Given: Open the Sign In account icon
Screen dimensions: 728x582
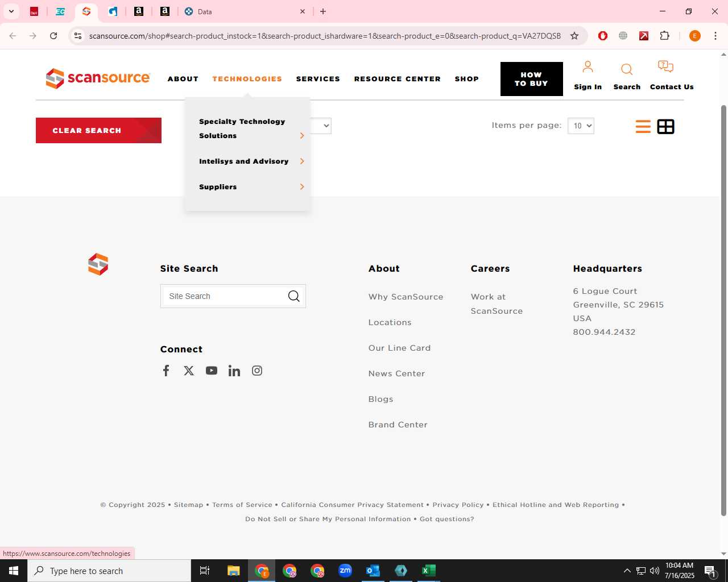Looking at the screenshot, I should click(x=588, y=67).
